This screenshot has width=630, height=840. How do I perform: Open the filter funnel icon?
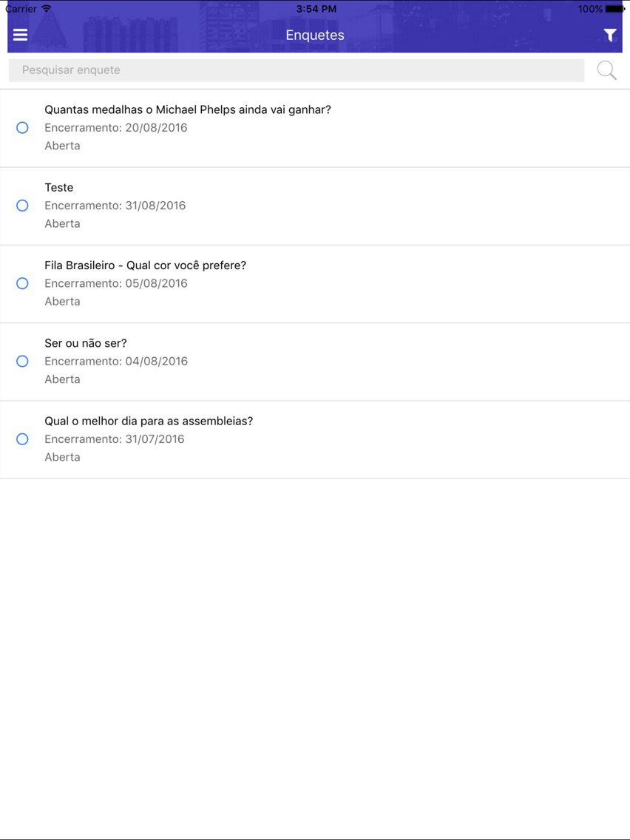click(x=609, y=35)
